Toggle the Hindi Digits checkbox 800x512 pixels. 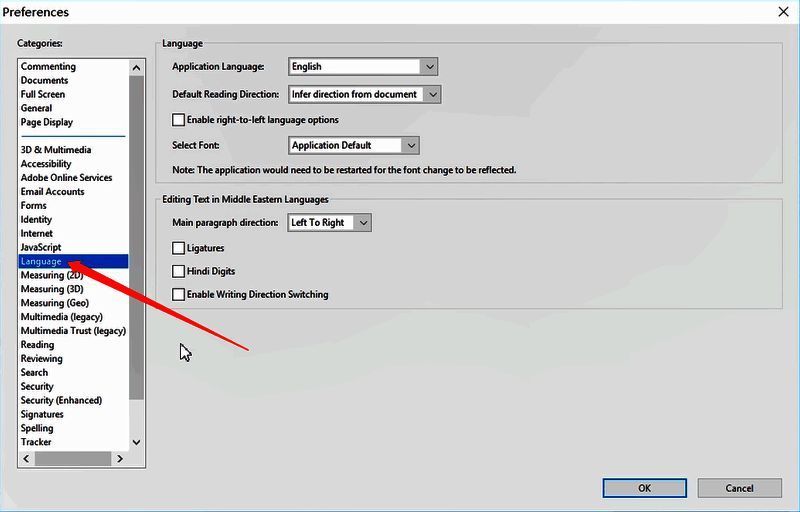coord(178,271)
